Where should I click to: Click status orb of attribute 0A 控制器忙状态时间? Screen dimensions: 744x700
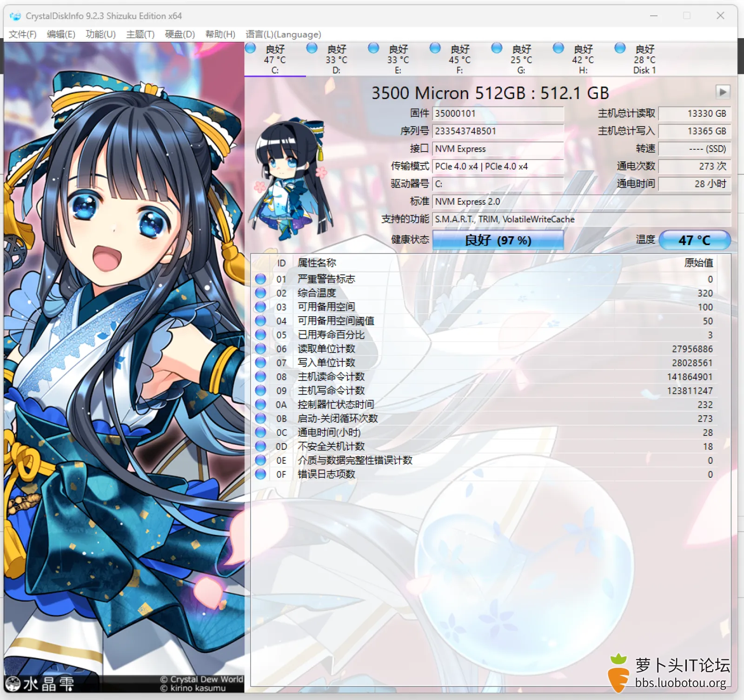(x=261, y=405)
